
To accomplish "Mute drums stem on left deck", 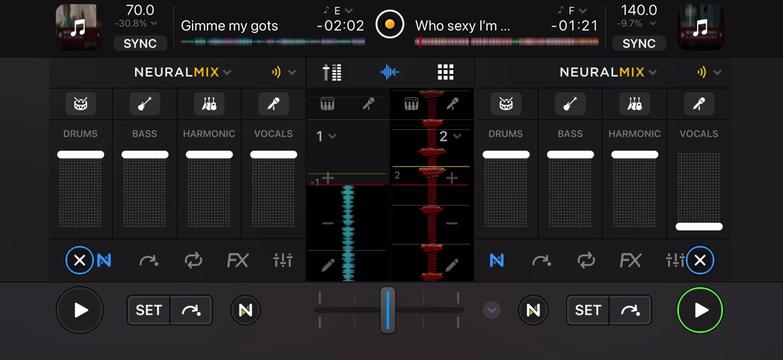I will pos(80,104).
